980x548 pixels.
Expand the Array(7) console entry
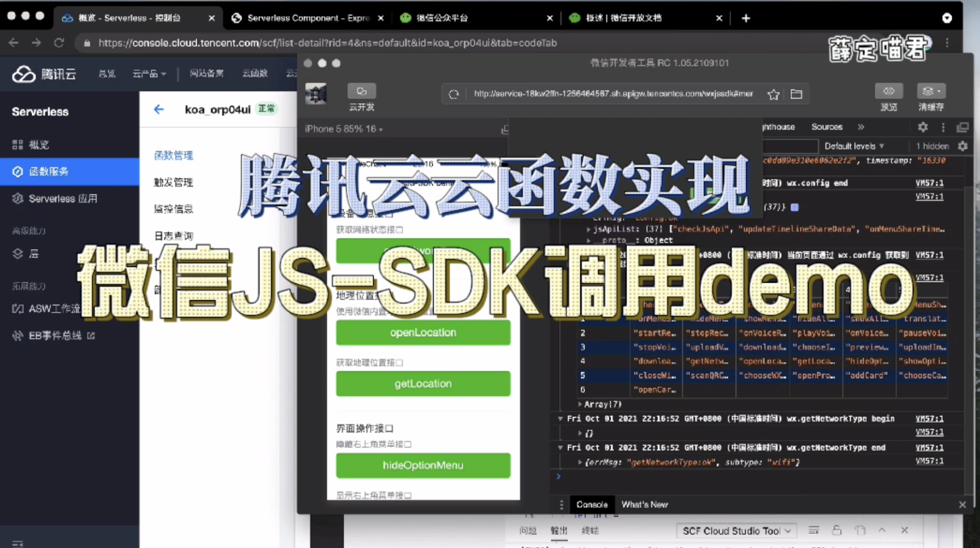click(x=580, y=404)
